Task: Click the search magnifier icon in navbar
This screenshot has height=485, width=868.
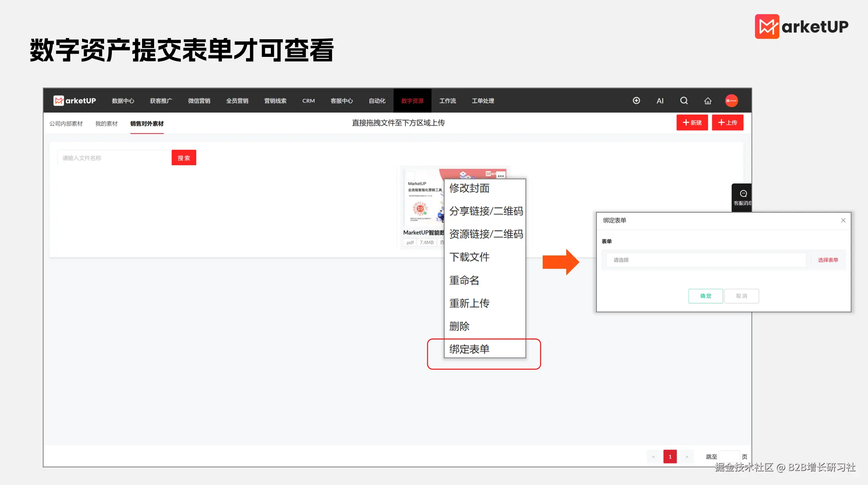Action: [x=684, y=101]
